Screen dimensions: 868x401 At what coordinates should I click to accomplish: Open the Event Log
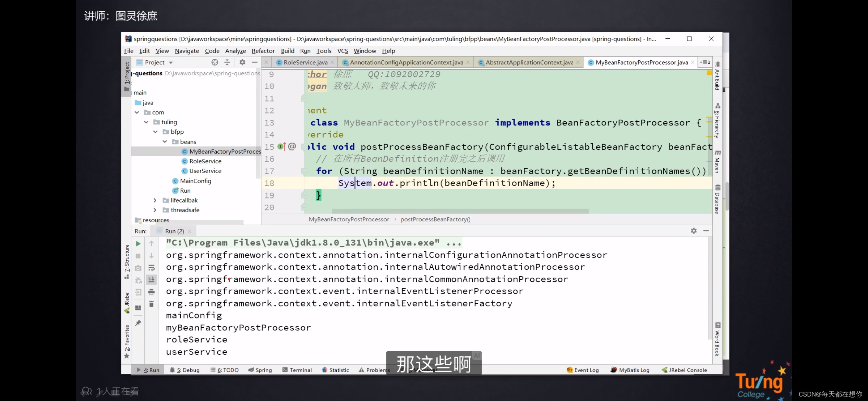click(583, 370)
